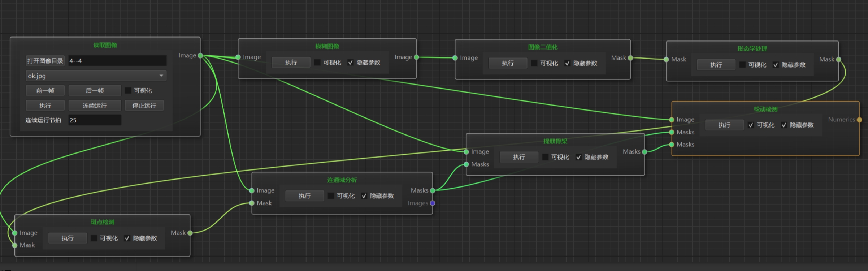Viewport: 868px width, 271px height.
Task: Select the Masks input port of 提取骨架
Action: (466, 164)
